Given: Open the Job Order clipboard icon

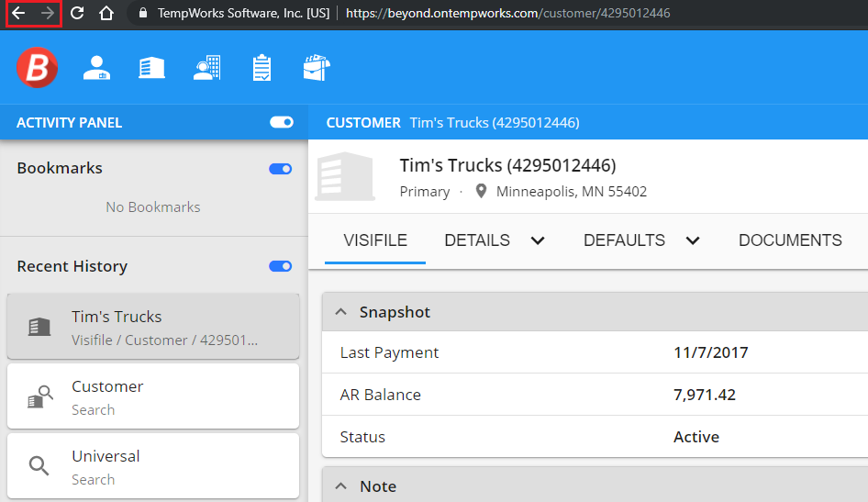Looking at the screenshot, I should (x=262, y=68).
